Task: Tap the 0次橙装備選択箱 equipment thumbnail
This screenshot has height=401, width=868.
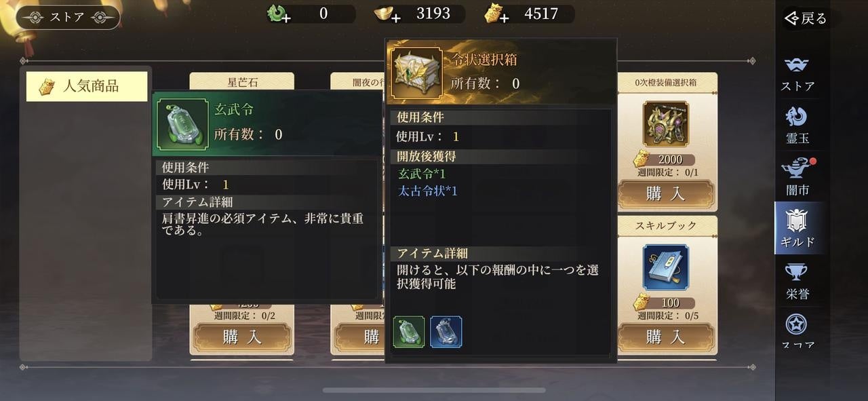Action: 665,124
